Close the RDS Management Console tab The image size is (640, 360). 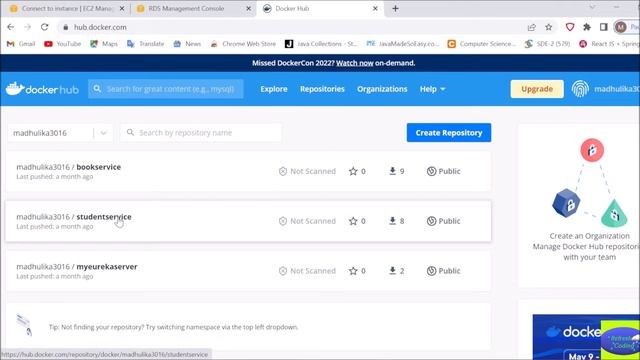pyautogui.click(x=248, y=9)
